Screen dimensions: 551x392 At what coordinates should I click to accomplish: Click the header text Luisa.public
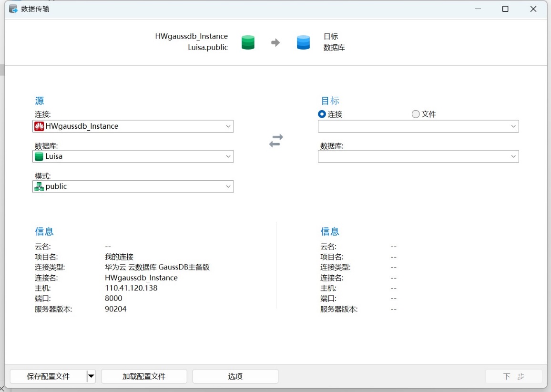[x=208, y=48]
